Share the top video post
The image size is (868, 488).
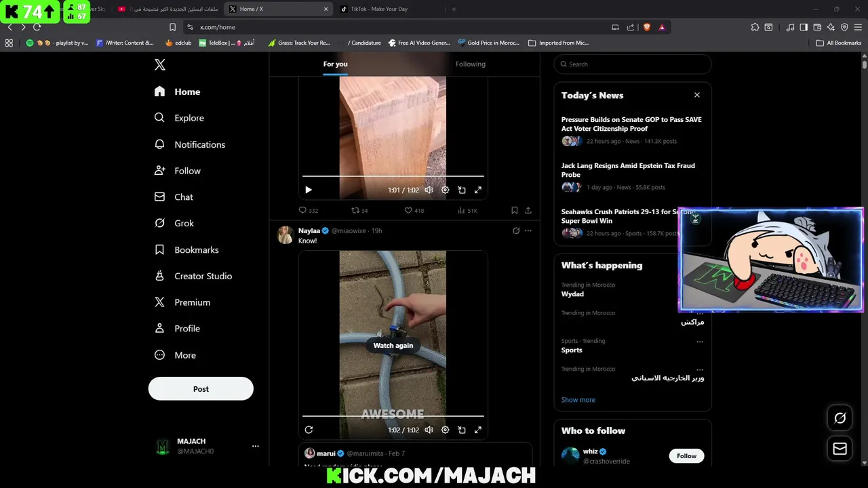[528, 210]
